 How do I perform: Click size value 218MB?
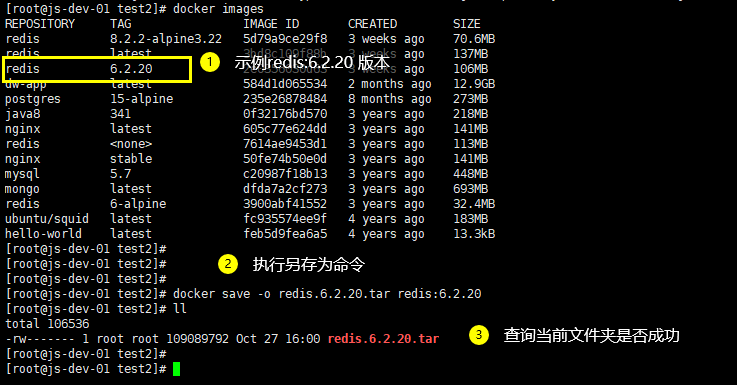[x=470, y=114]
